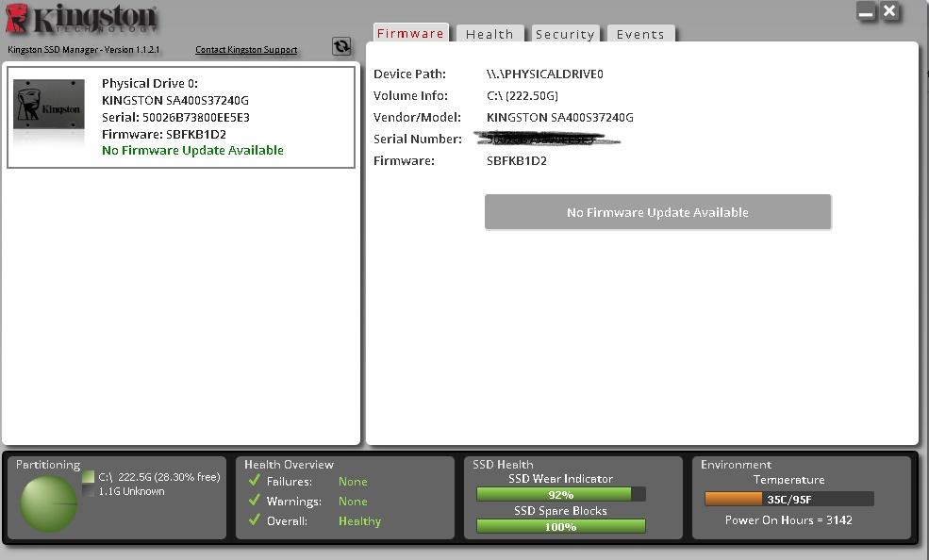Click the Warnings None value
This screenshot has width=929, height=560.
(353, 502)
